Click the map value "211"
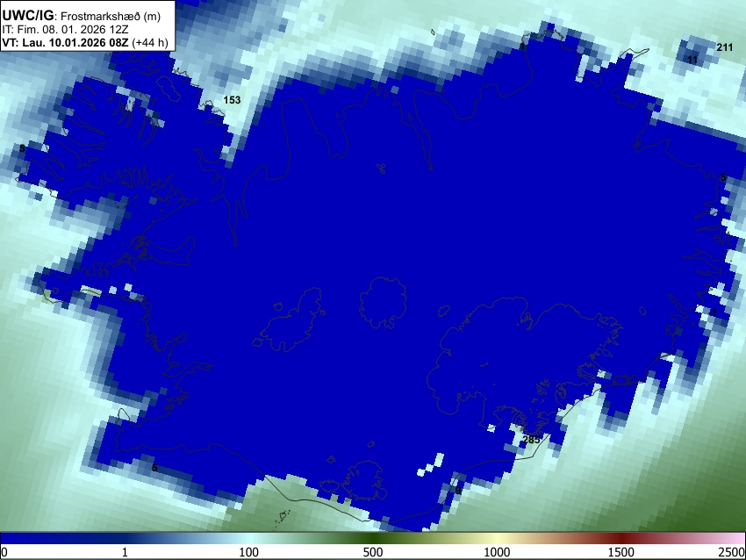 pyautogui.click(x=725, y=47)
